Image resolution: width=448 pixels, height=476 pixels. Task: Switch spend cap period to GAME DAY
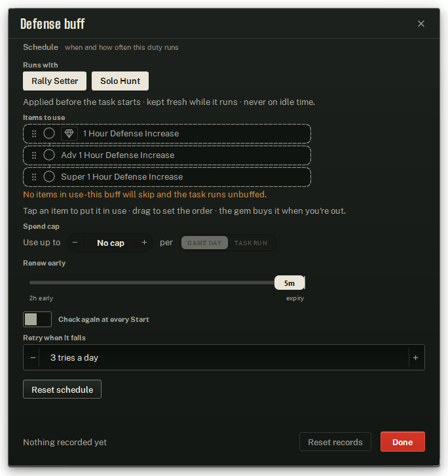pos(204,243)
